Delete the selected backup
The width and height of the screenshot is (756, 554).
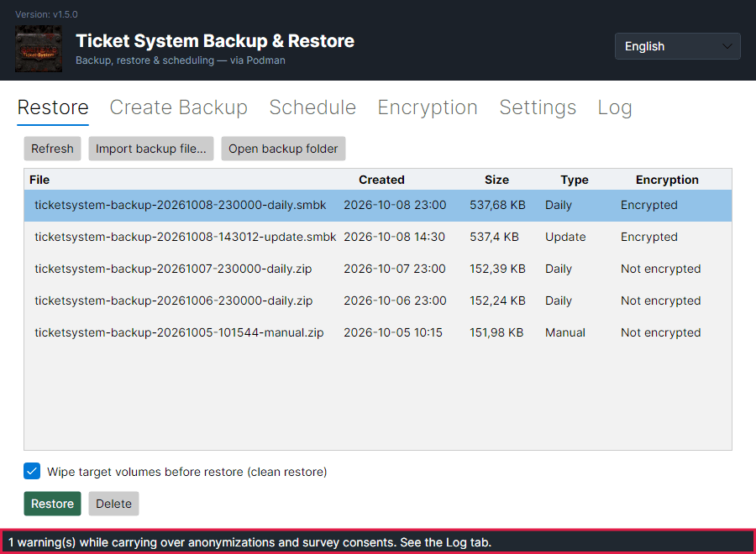pos(113,504)
